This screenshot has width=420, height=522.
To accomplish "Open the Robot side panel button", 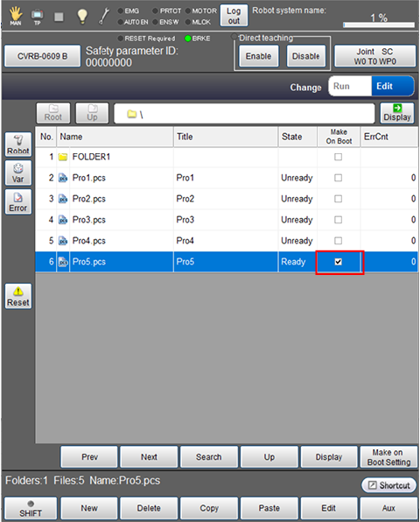I will [x=18, y=145].
